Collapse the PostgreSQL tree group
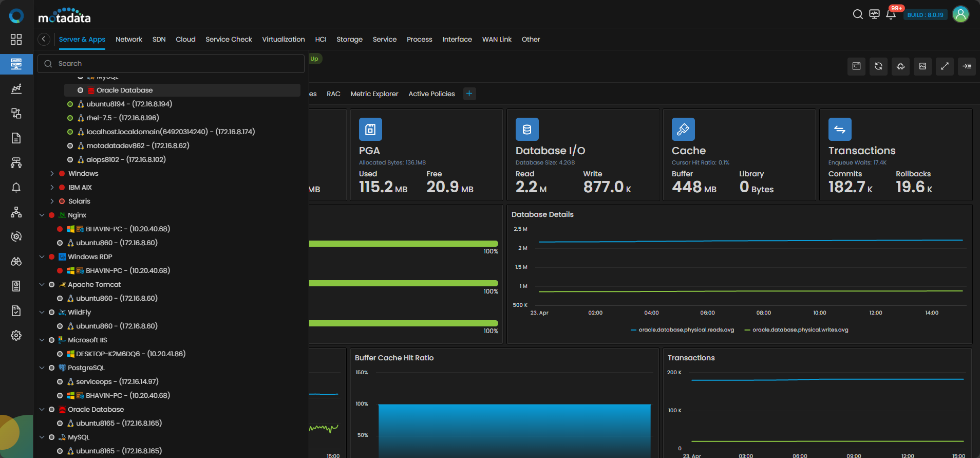The height and width of the screenshot is (458, 980). click(x=42, y=368)
